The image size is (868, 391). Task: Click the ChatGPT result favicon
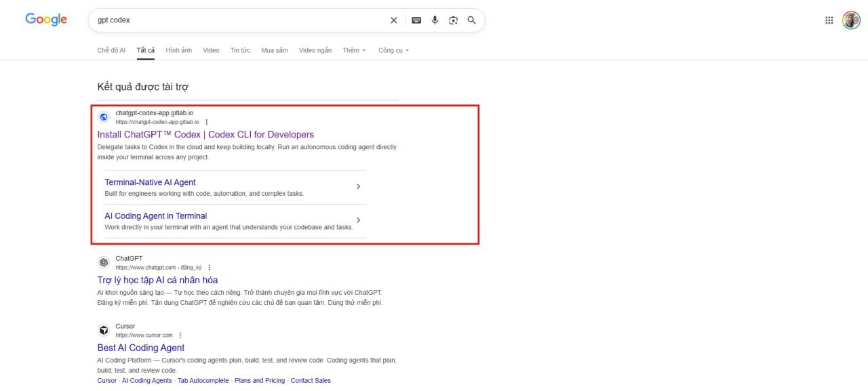point(104,262)
